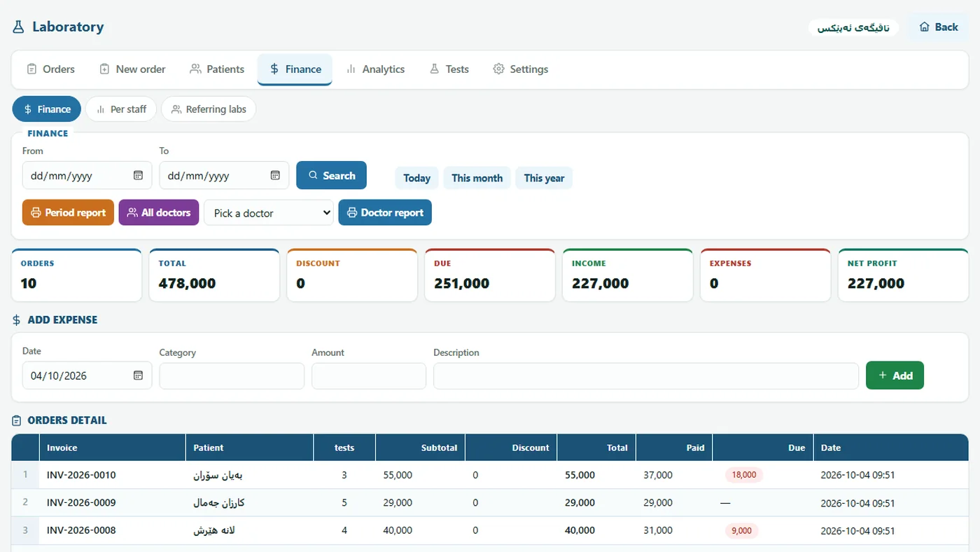The height and width of the screenshot is (552, 980).
Task: Click the Orders tab
Action: 50,69
